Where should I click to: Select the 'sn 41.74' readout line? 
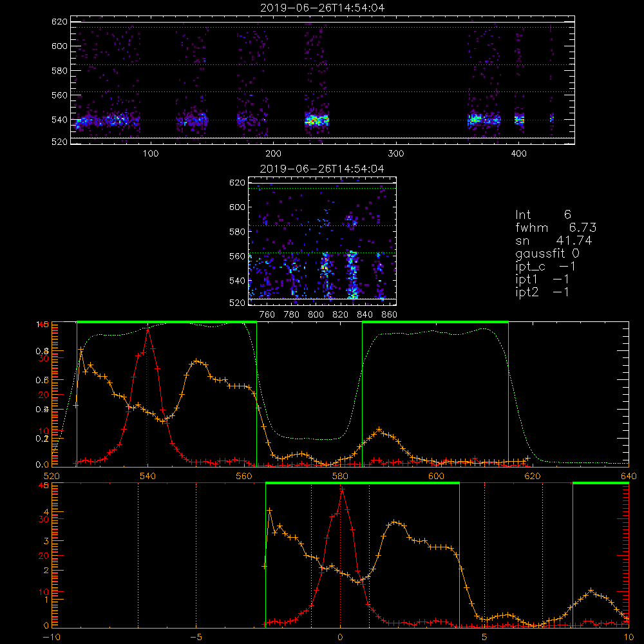click(x=554, y=240)
